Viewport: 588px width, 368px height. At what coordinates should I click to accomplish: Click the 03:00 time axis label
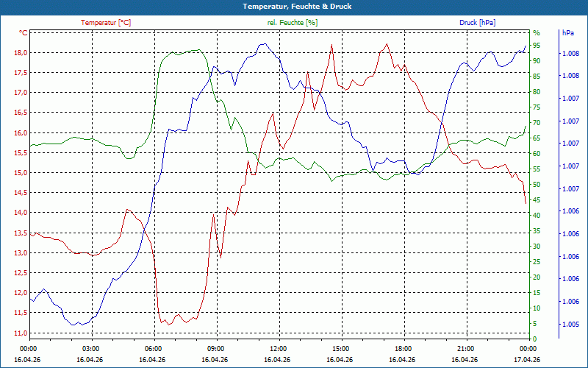click(x=90, y=348)
